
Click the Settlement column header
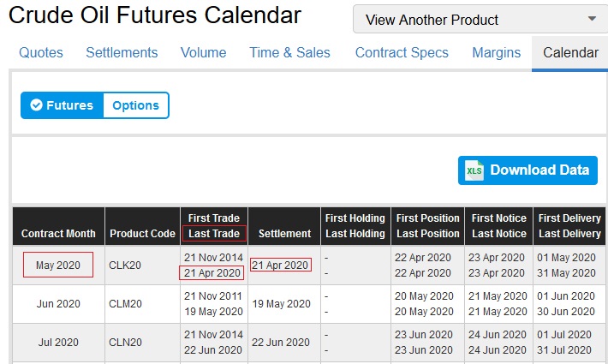click(284, 233)
